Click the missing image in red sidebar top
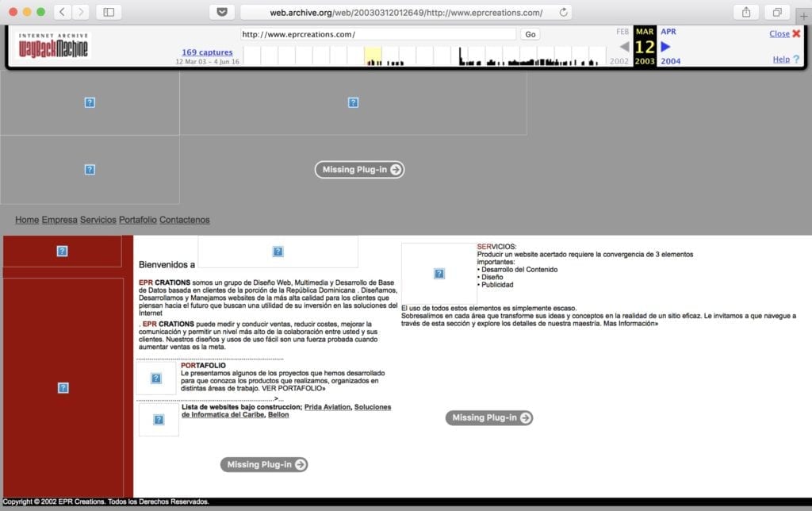Screen dimensions: 812x511 coord(62,252)
